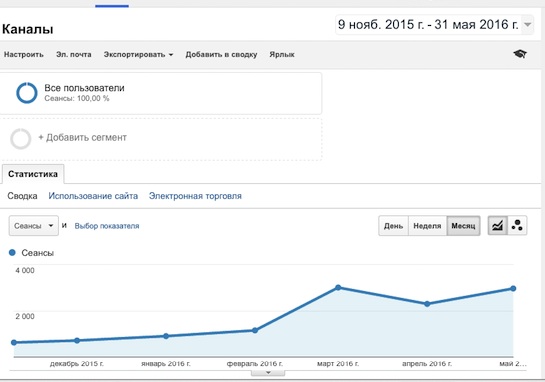Switch to Использование сайта view

click(93, 196)
